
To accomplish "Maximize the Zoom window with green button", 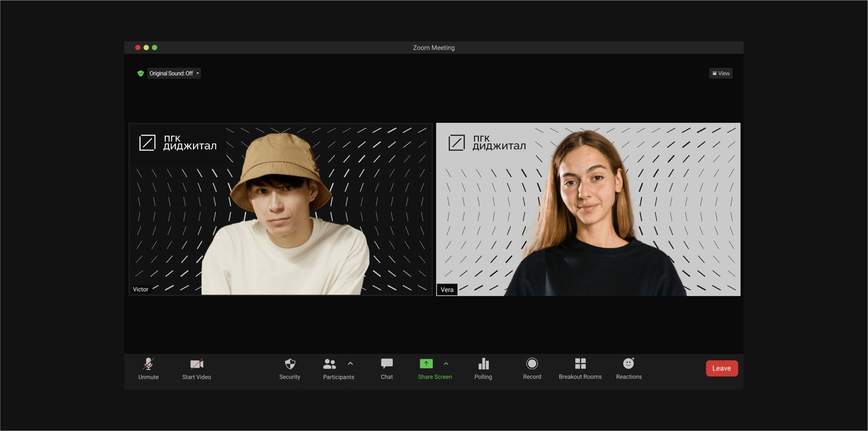I will (155, 47).
